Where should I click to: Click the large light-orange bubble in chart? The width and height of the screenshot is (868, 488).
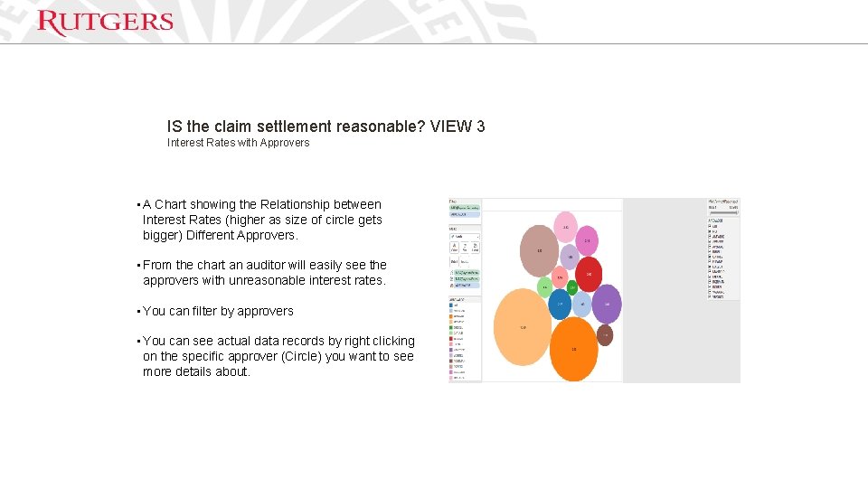[x=522, y=327]
